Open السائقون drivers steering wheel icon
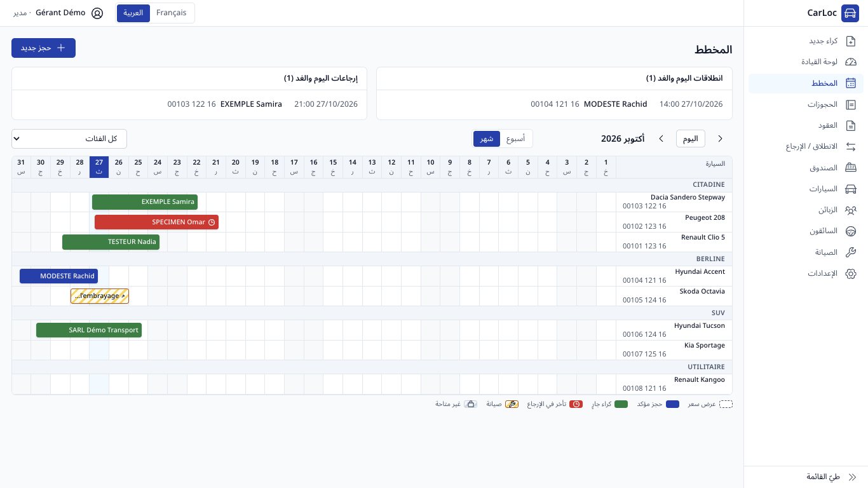 851,231
